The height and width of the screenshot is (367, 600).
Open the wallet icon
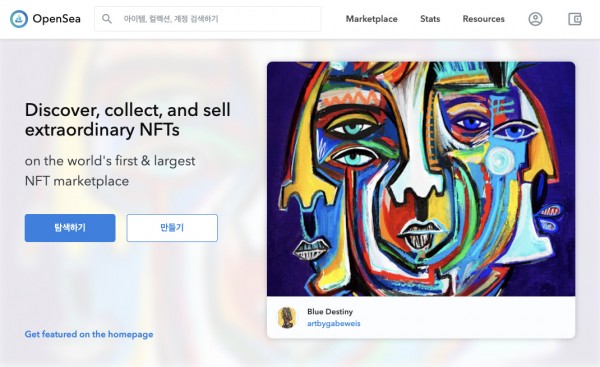pyautogui.click(x=575, y=19)
